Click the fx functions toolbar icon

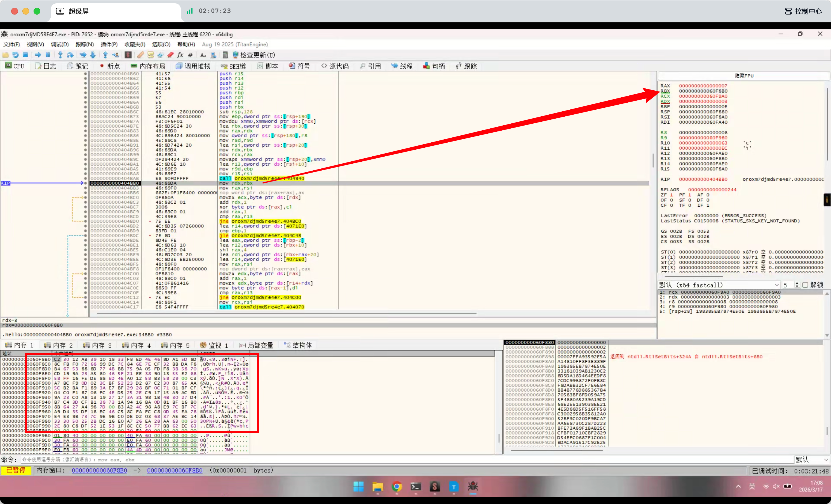tap(180, 55)
